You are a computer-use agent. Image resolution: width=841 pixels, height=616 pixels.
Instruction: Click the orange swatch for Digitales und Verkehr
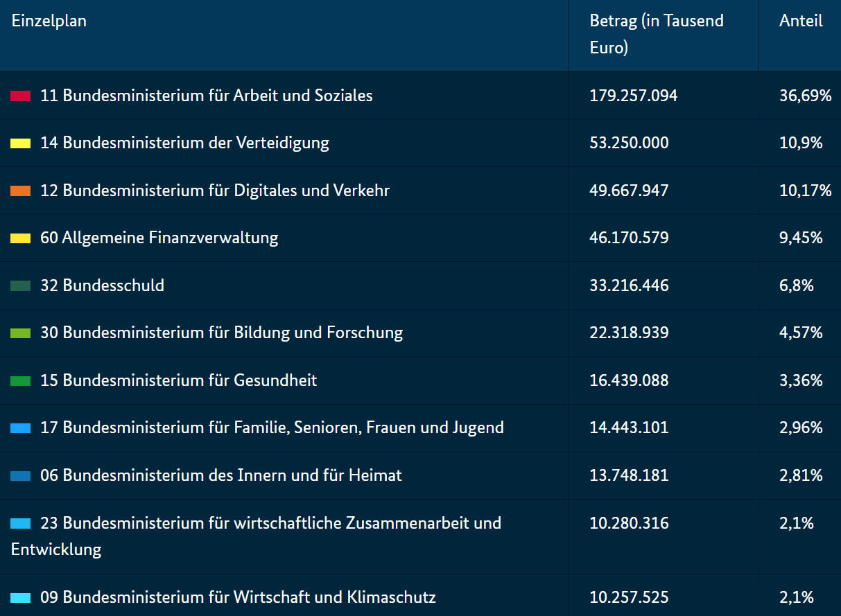(x=21, y=191)
